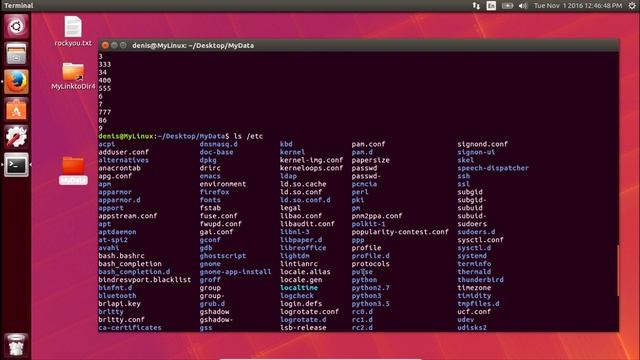Click 'environment' file name
Image resolution: width=640 pixels, height=360 pixels.
[222, 184]
